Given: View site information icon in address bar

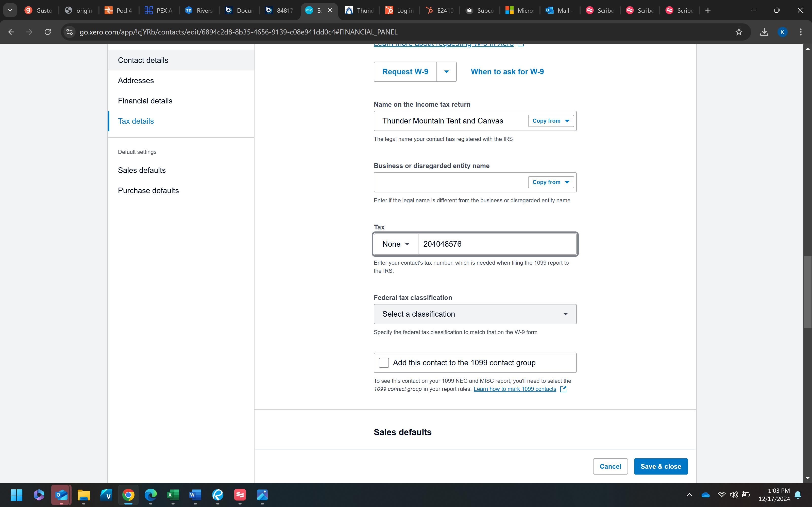Looking at the screenshot, I should 70,32.
